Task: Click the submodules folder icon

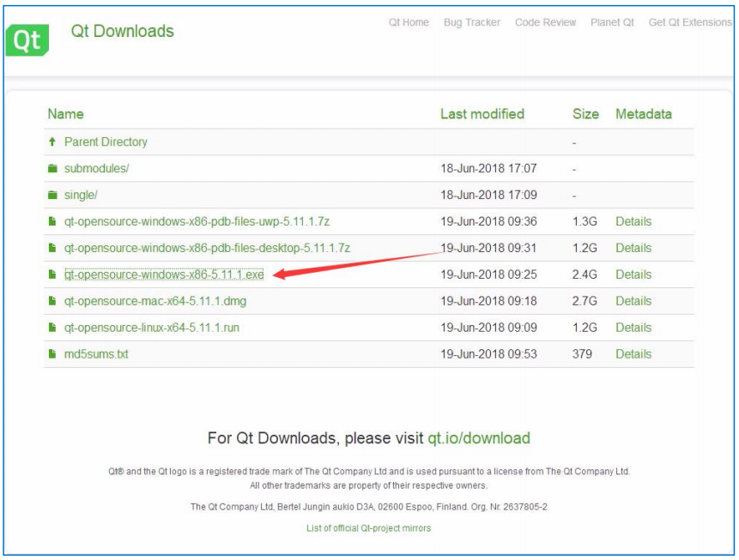Action: coord(52,169)
